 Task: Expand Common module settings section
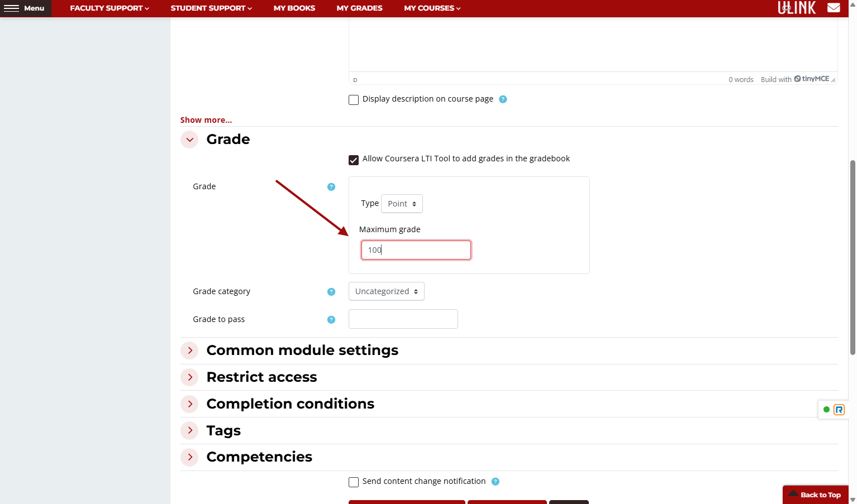(190, 351)
